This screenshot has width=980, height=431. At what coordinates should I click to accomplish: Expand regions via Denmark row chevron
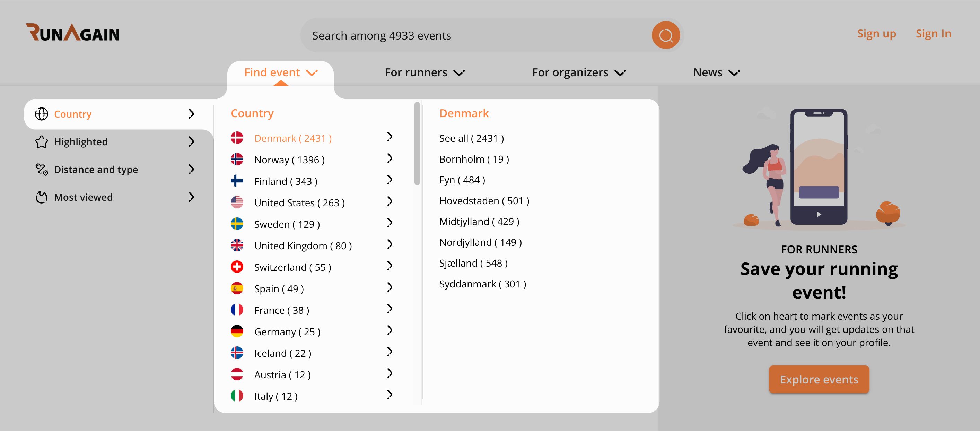[390, 137]
